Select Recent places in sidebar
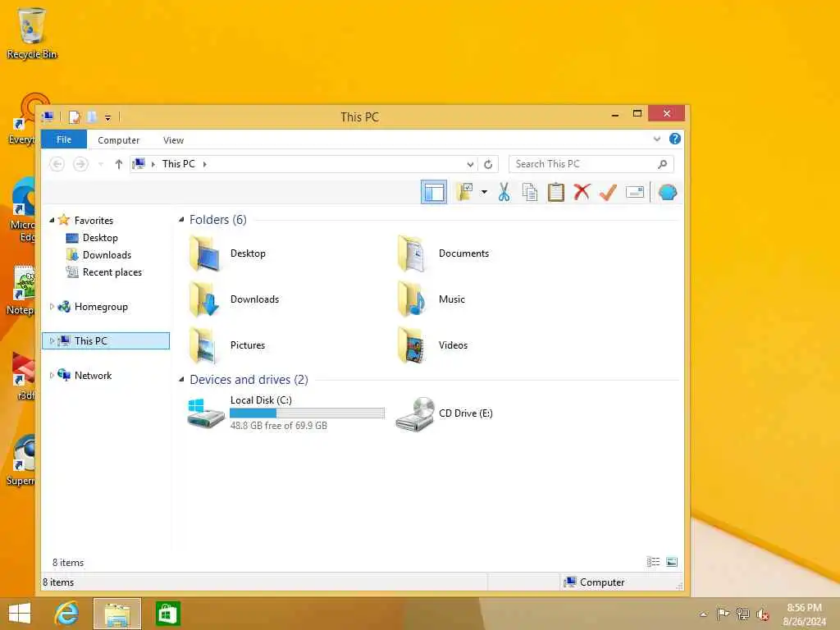 (x=112, y=272)
